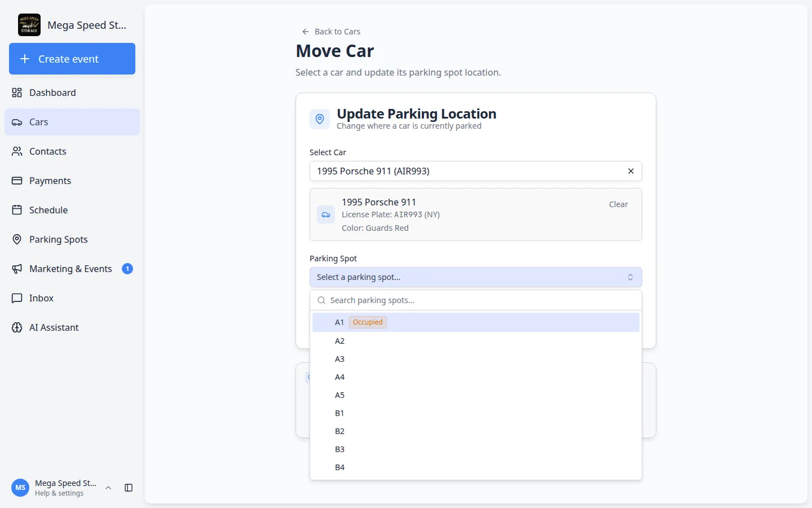Click the location pin icon beside Update Parking Location
812x508 pixels.
pyautogui.click(x=320, y=119)
